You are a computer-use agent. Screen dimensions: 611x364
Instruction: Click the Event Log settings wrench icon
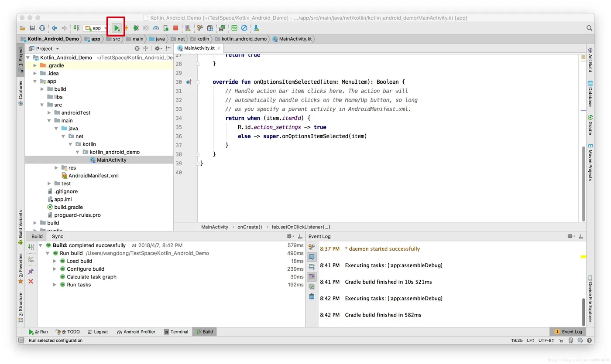coord(312,247)
